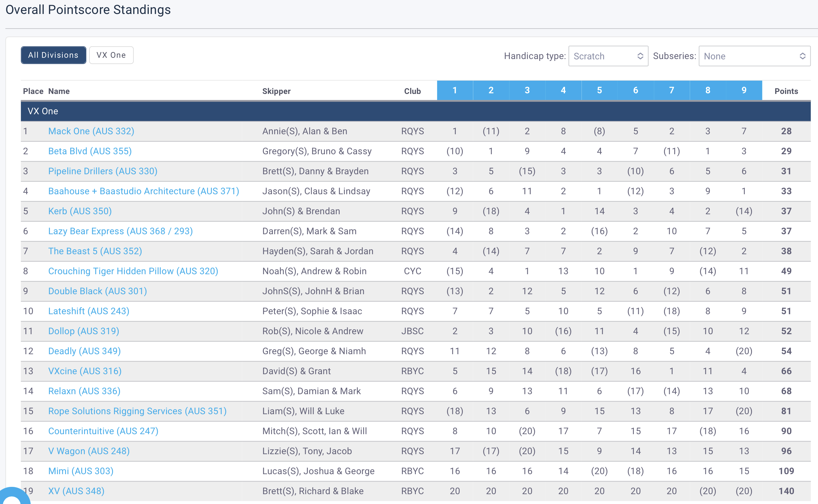
Task: Click race 5 column header
Action: [599, 90]
